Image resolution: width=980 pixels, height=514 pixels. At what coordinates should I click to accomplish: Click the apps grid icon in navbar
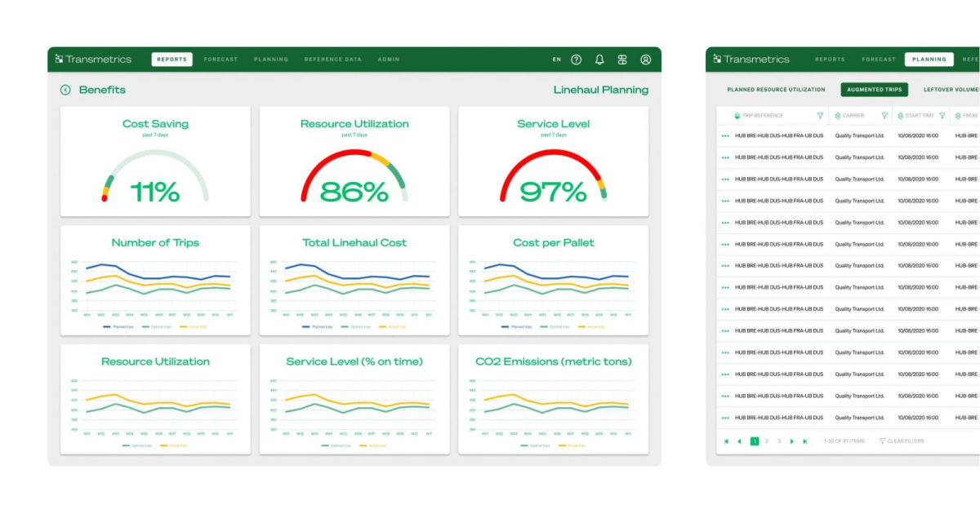pos(622,60)
